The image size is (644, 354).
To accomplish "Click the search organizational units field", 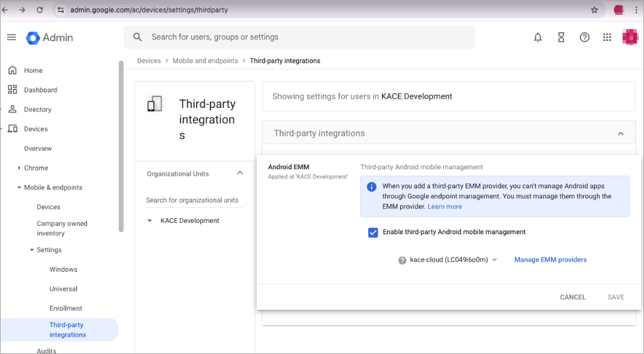I will pyautogui.click(x=194, y=200).
